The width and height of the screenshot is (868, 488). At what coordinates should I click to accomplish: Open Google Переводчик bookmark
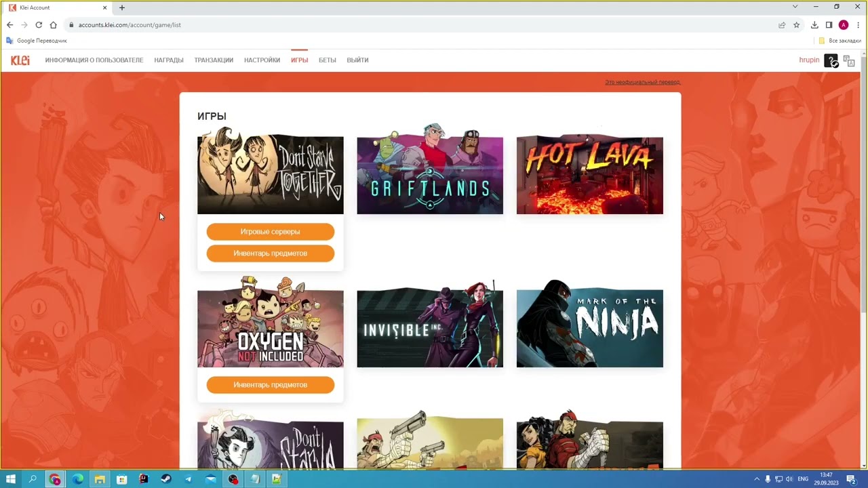37,41
